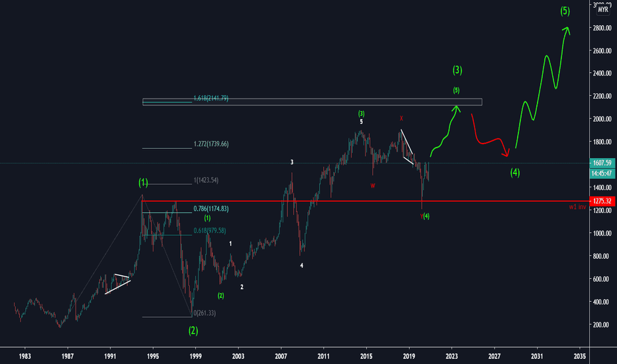Click year 2003 on the time axis
Viewport: 617px width, 364px height.
[238, 356]
